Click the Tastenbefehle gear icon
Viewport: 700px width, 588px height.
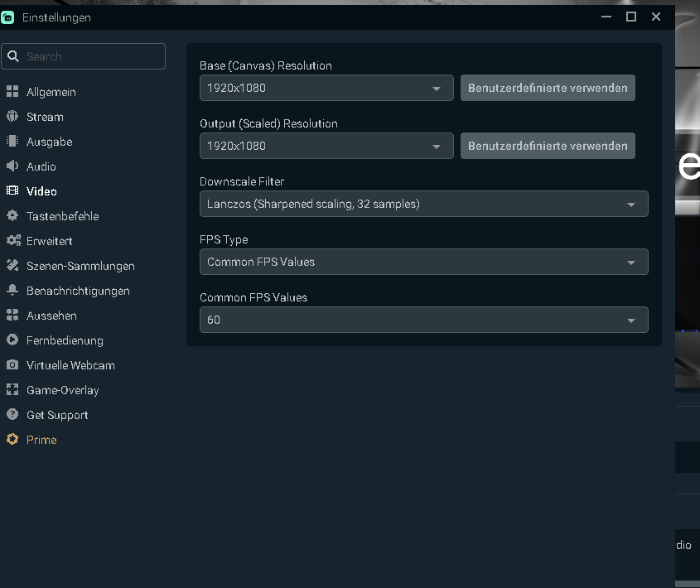click(12, 216)
